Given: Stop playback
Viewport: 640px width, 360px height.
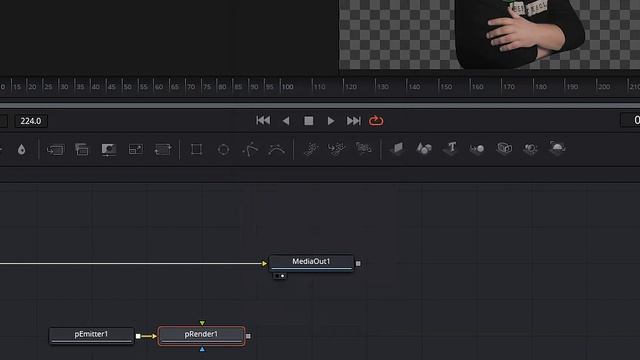Looking at the screenshot, I should pyautogui.click(x=309, y=121).
